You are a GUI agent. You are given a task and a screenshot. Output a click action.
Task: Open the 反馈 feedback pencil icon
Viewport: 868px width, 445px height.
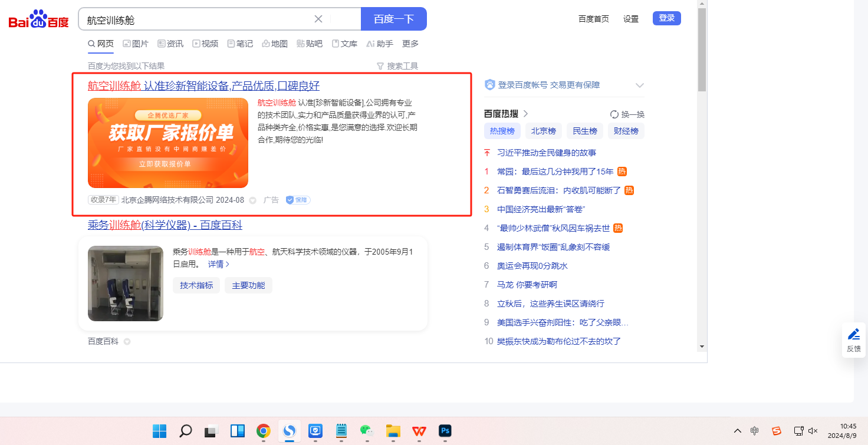853,335
